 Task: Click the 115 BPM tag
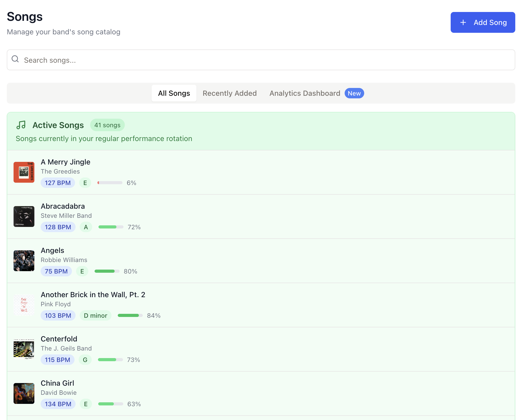pyautogui.click(x=58, y=360)
